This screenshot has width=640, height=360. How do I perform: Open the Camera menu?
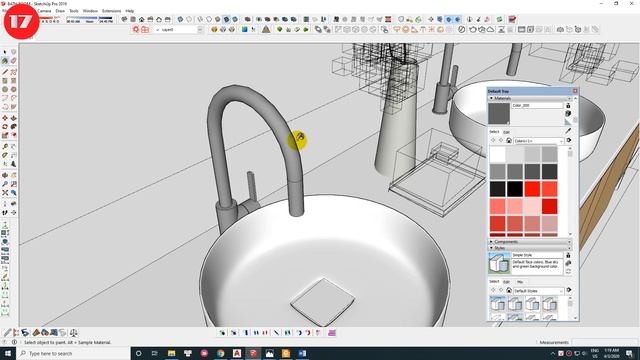coord(44,11)
